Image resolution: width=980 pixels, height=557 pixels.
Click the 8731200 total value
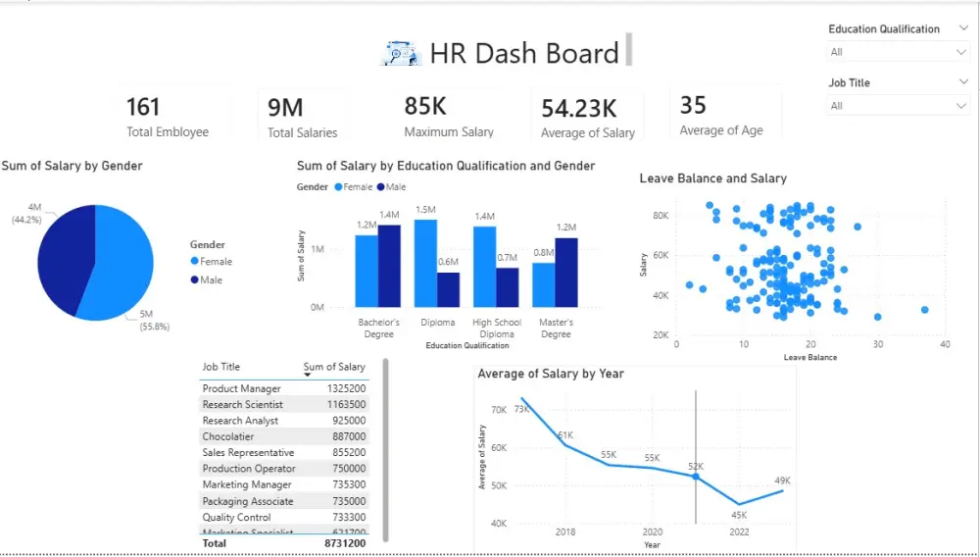[x=345, y=544]
